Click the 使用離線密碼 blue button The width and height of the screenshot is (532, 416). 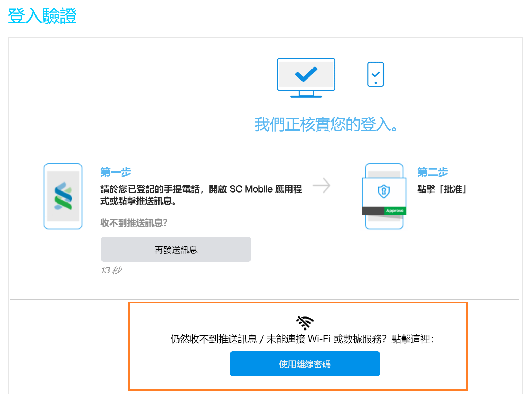(305, 363)
